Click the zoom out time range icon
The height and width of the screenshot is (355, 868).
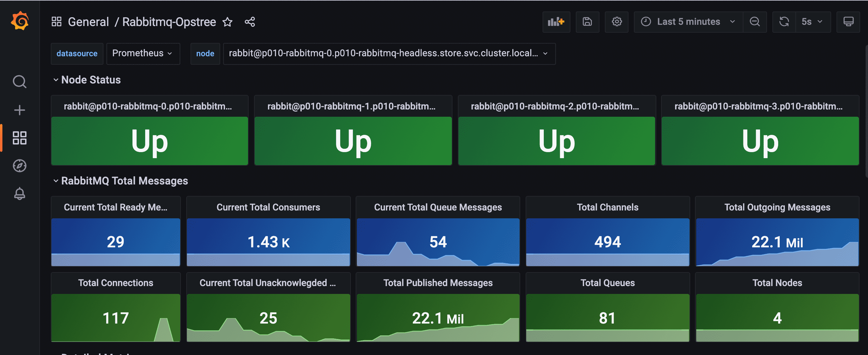point(755,22)
